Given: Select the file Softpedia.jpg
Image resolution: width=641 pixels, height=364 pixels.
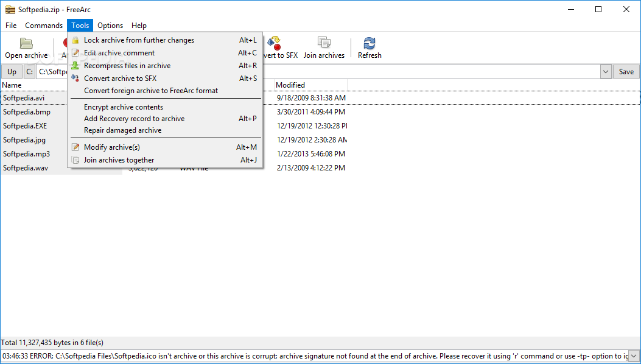Looking at the screenshot, I should [24, 140].
